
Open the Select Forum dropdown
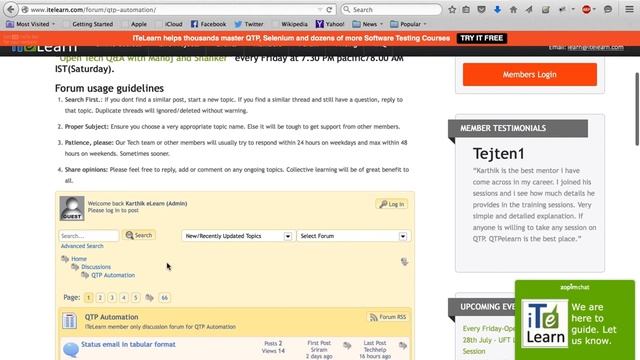[x=352, y=236]
